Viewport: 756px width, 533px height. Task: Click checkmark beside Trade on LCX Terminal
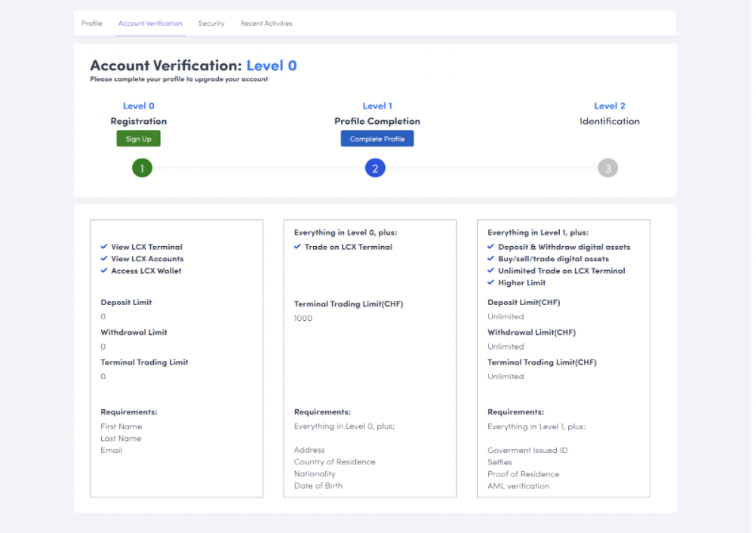(297, 247)
